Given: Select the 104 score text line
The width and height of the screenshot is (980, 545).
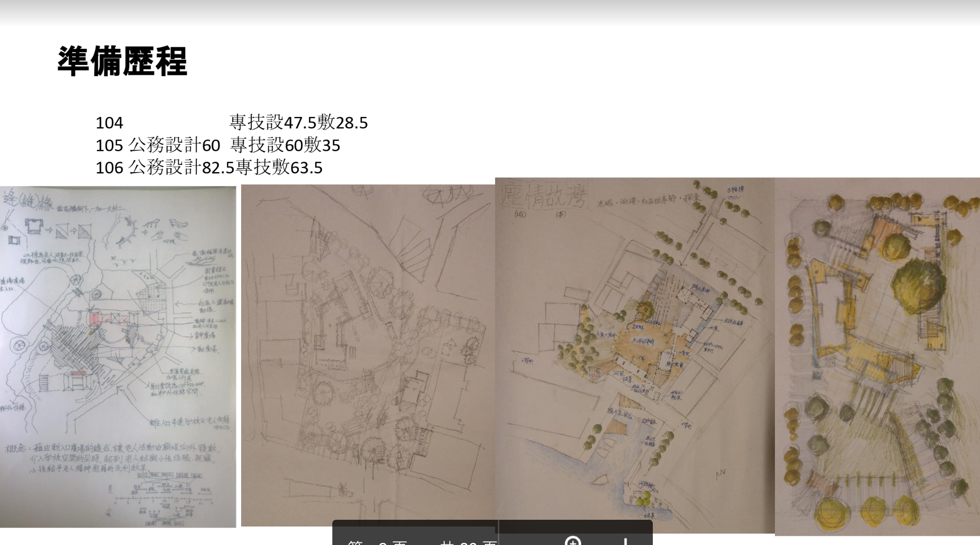Looking at the screenshot, I should pyautogui.click(x=109, y=123).
